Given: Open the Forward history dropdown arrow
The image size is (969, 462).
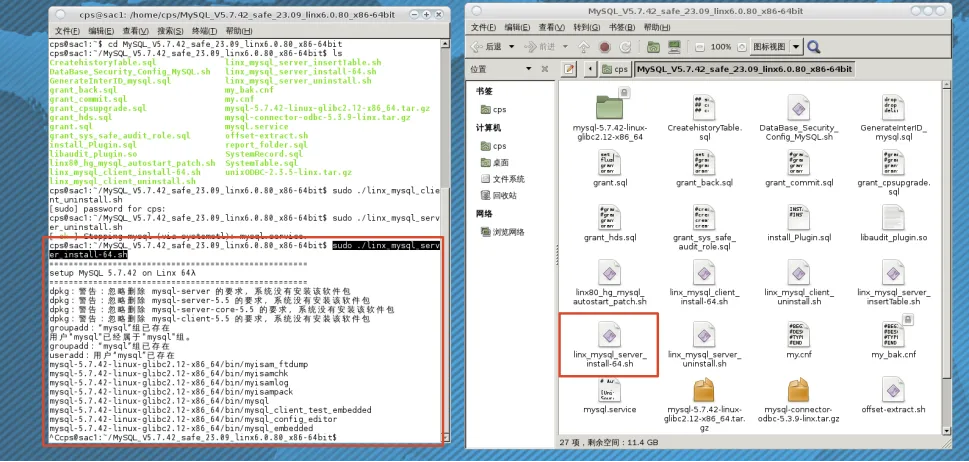Looking at the screenshot, I should click(x=564, y=47).
